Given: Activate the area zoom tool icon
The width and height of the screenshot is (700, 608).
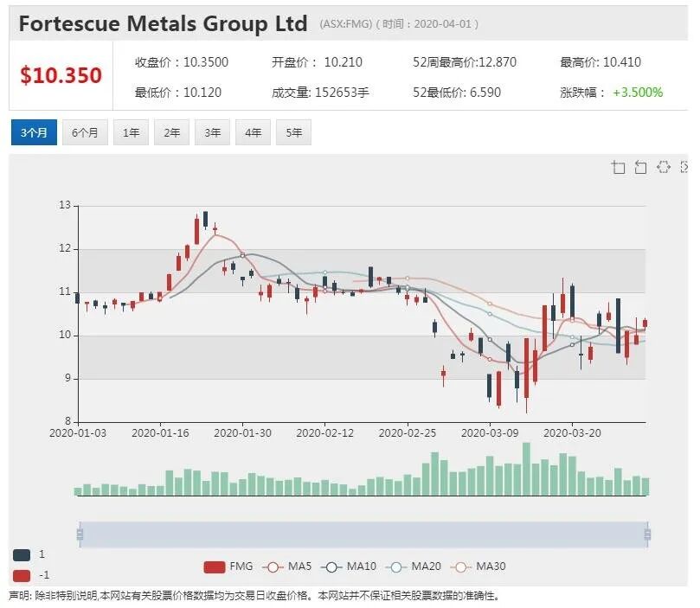Looking at the screenshot, I should click(619, 167).
